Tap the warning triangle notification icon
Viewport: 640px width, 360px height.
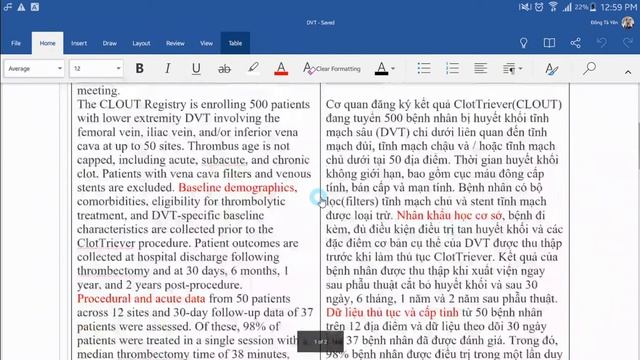click(x=21, y=7)
